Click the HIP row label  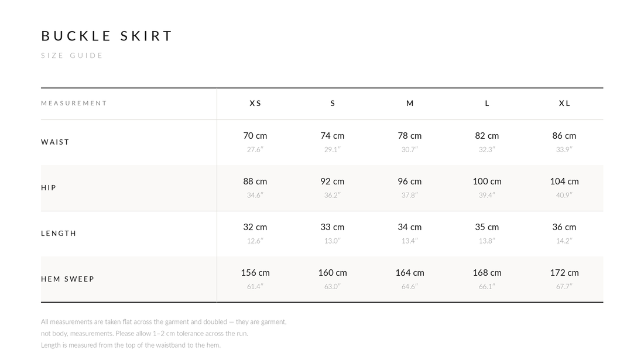click(x=49, y=188)
